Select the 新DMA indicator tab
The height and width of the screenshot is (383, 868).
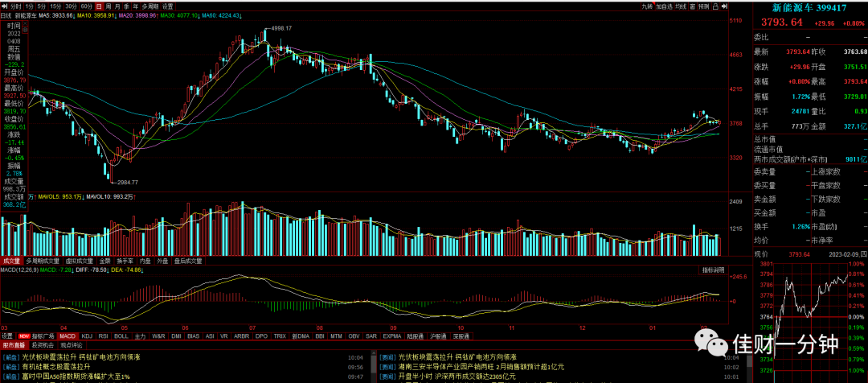point(301,336)
